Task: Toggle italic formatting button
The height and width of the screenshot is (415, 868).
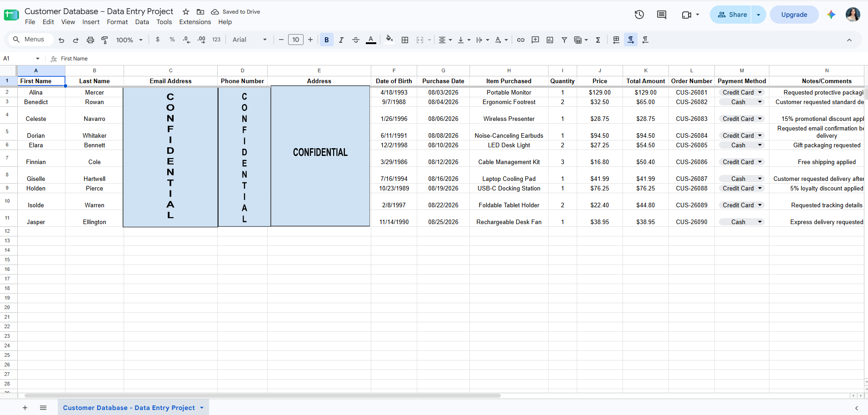Action: [x=341, y=40]
